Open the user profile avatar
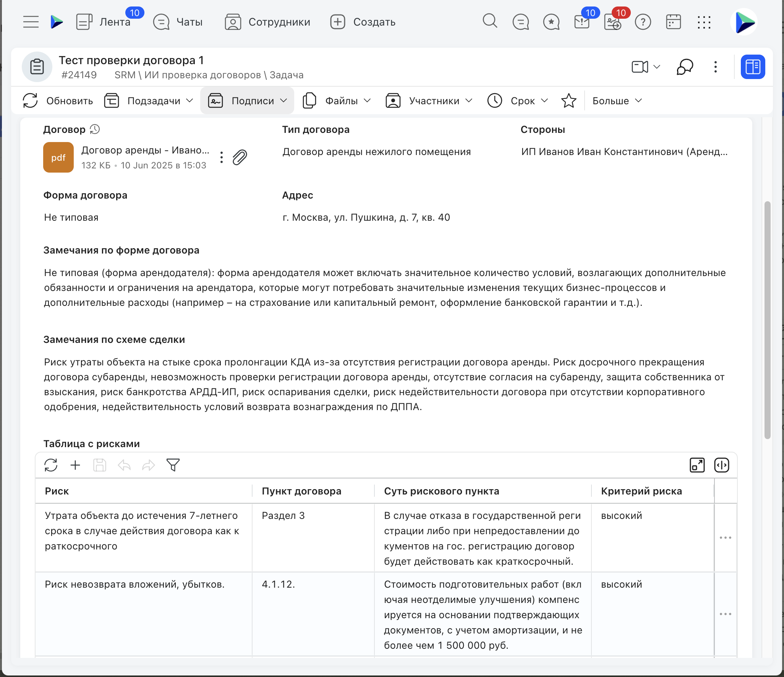 [x=744, y=22]
